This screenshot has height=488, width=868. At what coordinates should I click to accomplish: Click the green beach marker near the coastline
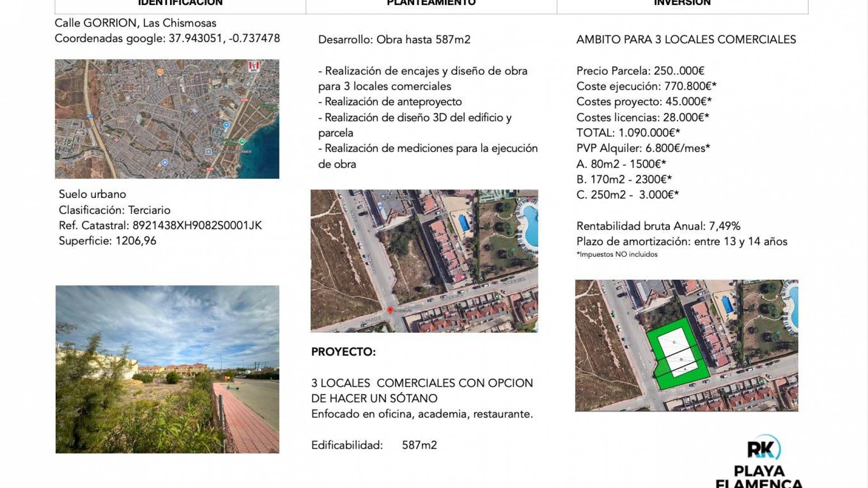pos(243,142)
